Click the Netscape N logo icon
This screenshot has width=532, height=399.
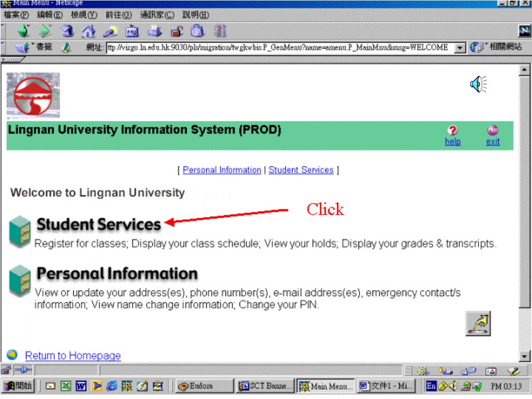[x=524, y=31]
